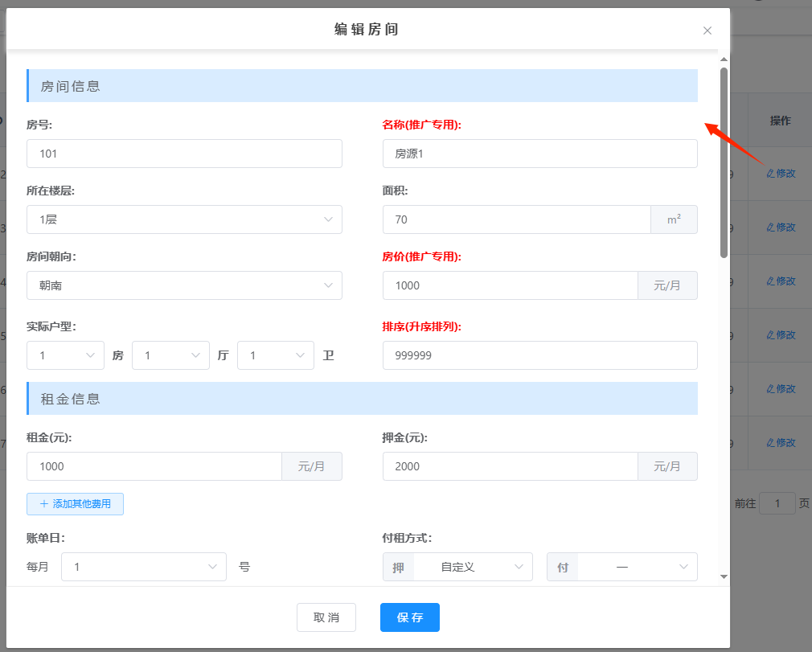
Task: Click the 排序(升序排列) input field
Action: 539,355
